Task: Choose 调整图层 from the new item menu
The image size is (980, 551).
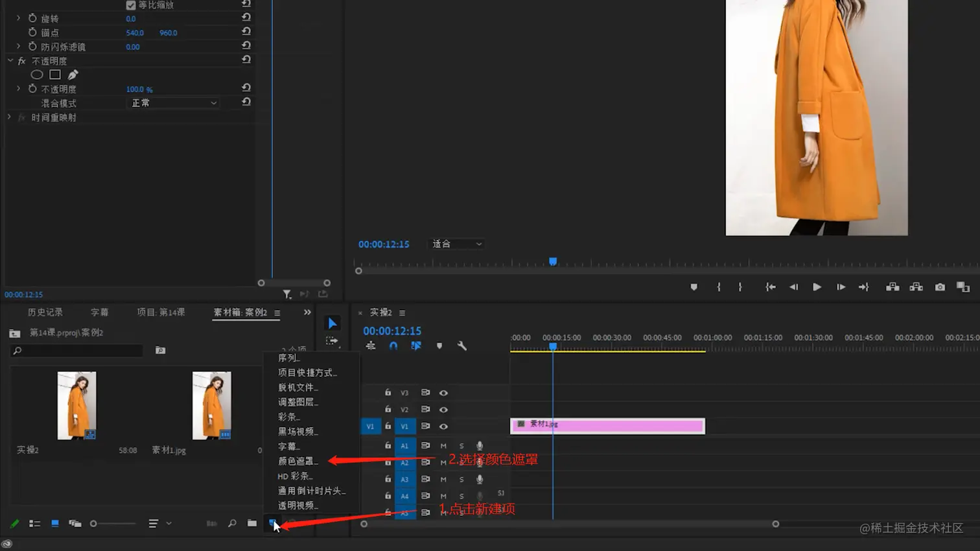Action: pyautogui.click(x=298, y=402)
